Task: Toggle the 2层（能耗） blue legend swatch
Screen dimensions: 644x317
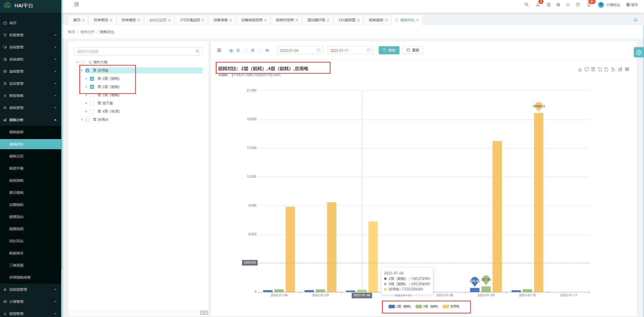Action: click(392, 306)
